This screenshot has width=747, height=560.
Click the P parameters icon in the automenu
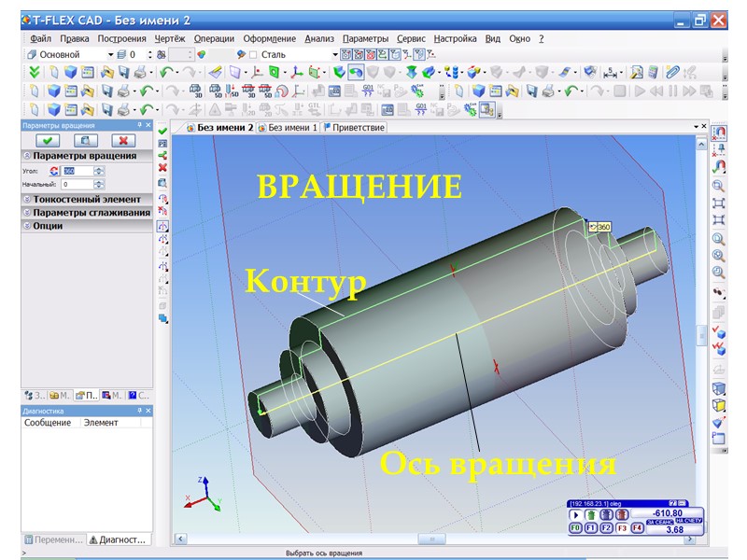click(x=162, y=144)
